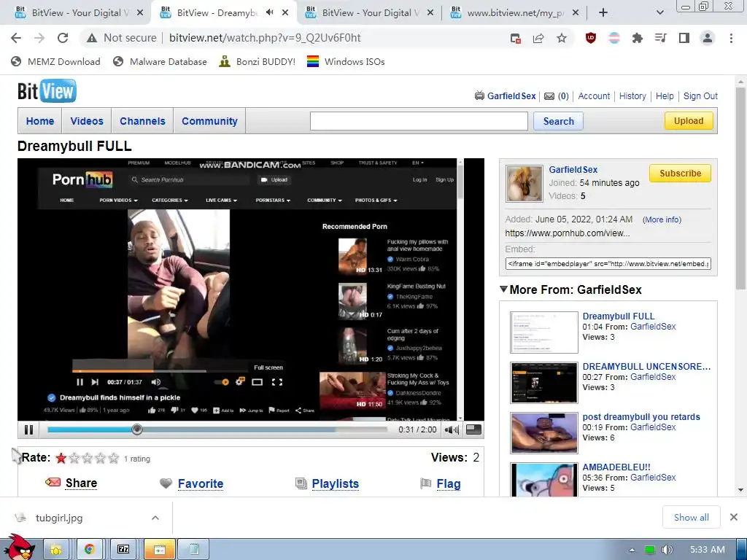Screen dimensions: 747x560
Task: Click the Favorite heart icon
Action: (x=166, y=483)
